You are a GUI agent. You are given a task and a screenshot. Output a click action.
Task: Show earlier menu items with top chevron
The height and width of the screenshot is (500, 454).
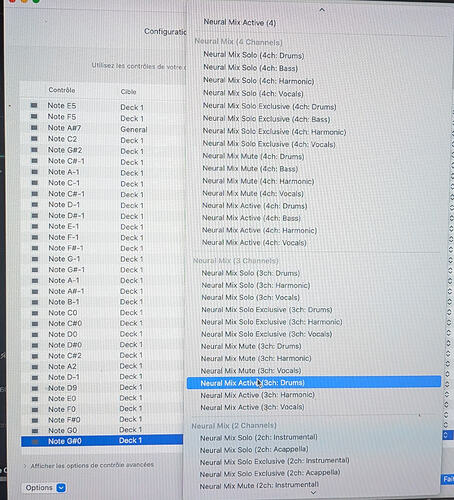(x=322, y=10)
